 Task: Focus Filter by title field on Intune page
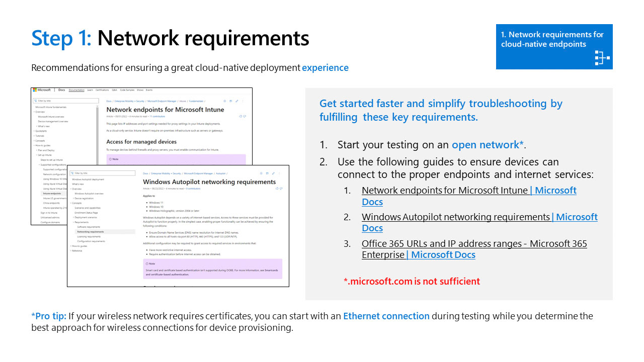(x=66, y=101)
